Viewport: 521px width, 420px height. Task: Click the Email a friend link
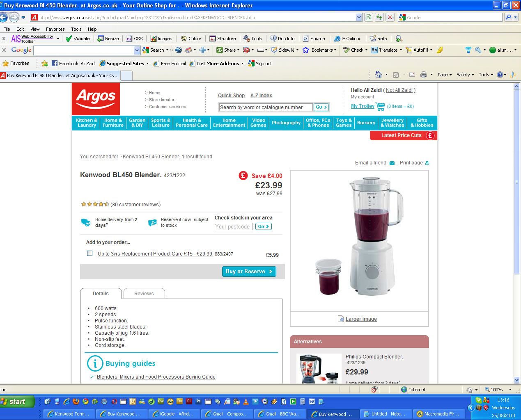tap(371, 163)
